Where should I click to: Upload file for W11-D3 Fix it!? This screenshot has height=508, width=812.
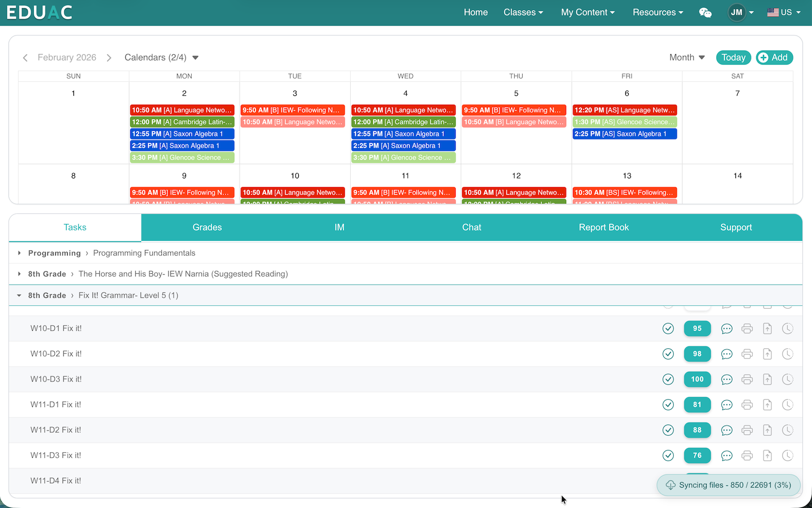767,456
